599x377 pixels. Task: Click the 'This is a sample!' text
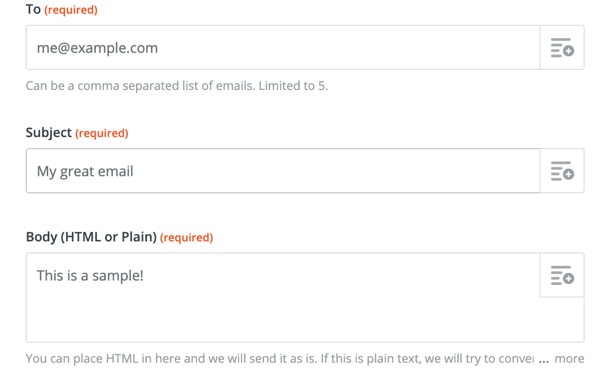click(90, 275)
